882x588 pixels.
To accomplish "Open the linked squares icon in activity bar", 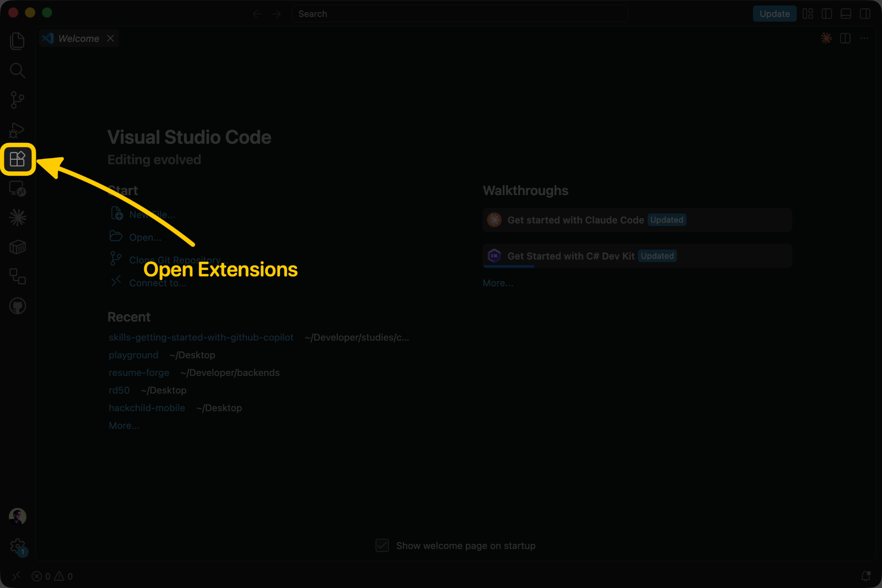I will pyautogui.click(x=18, y=276).
